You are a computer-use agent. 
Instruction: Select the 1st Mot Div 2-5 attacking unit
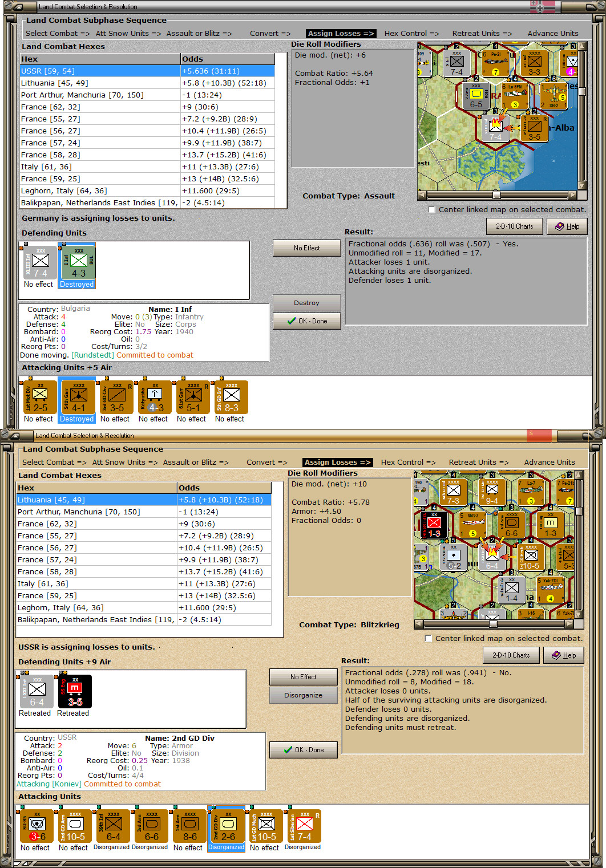point(40,397)
